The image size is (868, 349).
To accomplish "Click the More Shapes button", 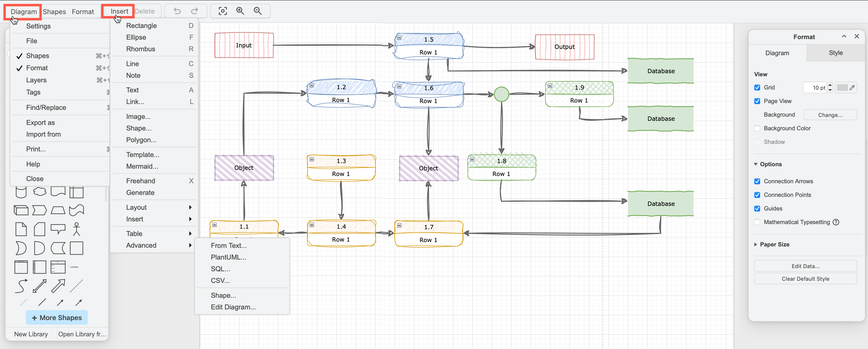I will (x=57, y=318).
